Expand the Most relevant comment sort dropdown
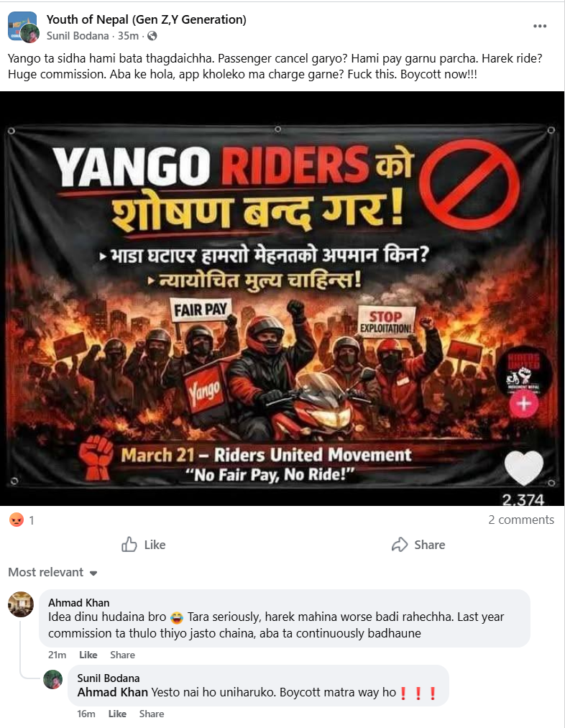Screen dimensions: 565x728 pos(52,572)
